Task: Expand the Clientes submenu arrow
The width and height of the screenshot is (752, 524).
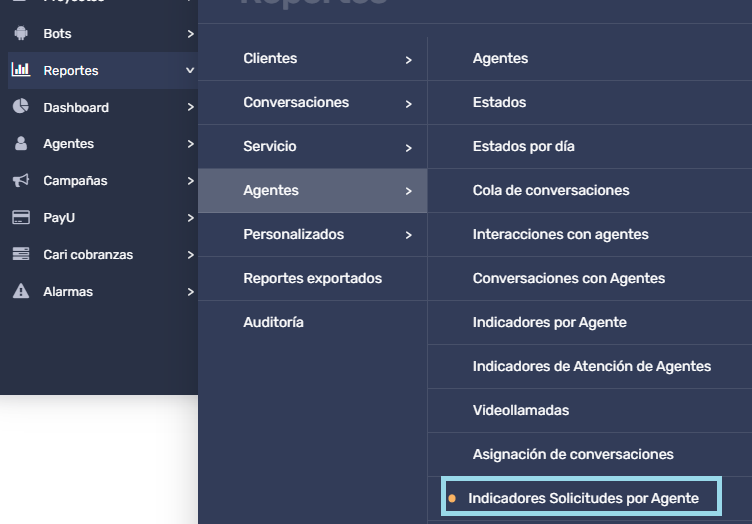Action: point(408,60)
